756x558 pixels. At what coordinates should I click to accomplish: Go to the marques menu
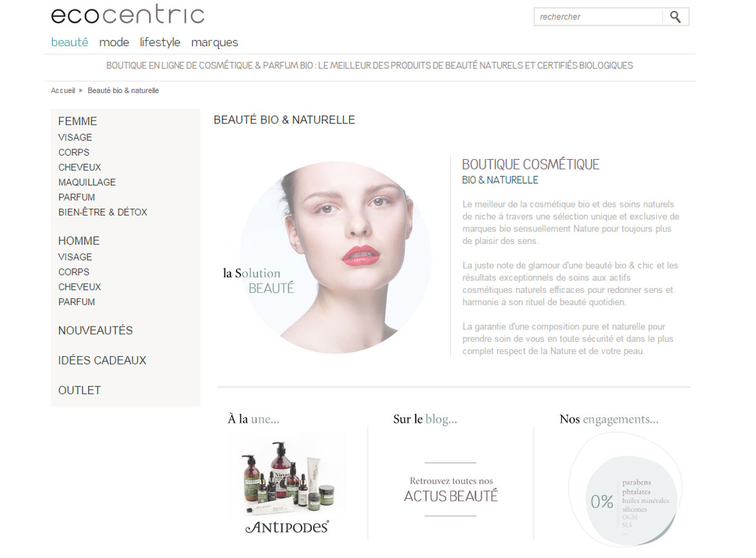pyautogui.click(x=215, y=43)
